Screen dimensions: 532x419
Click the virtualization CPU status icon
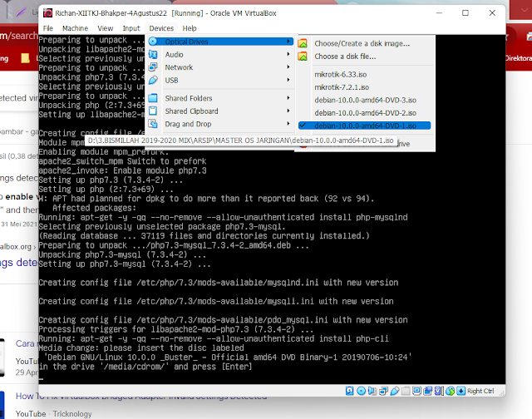439,391
